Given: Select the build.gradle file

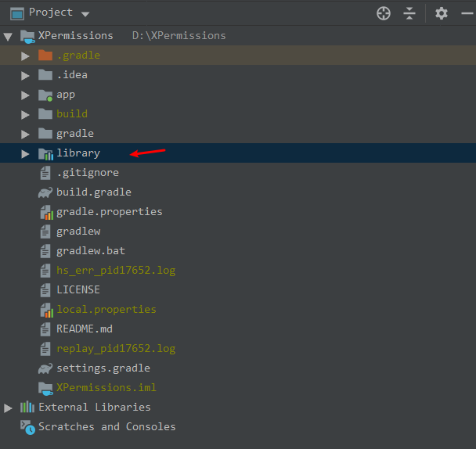Looking at the screenshot, I should (x=94, y=192).
